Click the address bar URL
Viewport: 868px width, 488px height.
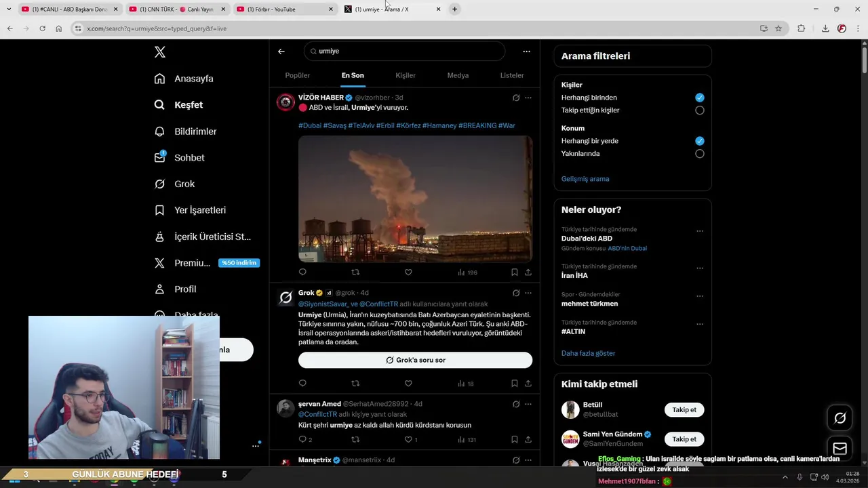[157, 28]
